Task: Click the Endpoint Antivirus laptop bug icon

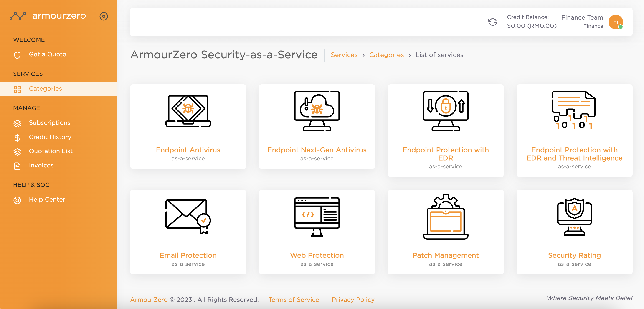Action: [x=188, y=111]
